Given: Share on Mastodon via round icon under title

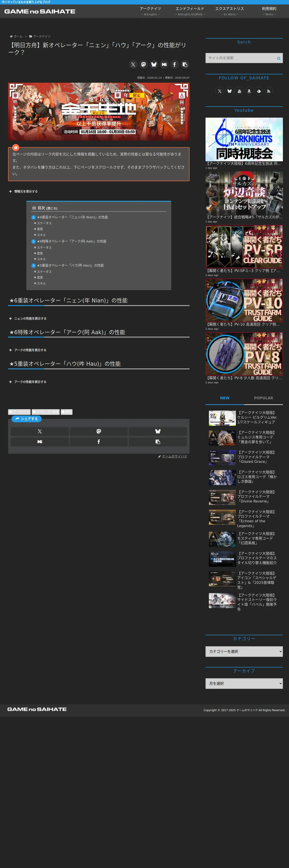Looking at the screenshot, I should point(144,64).
